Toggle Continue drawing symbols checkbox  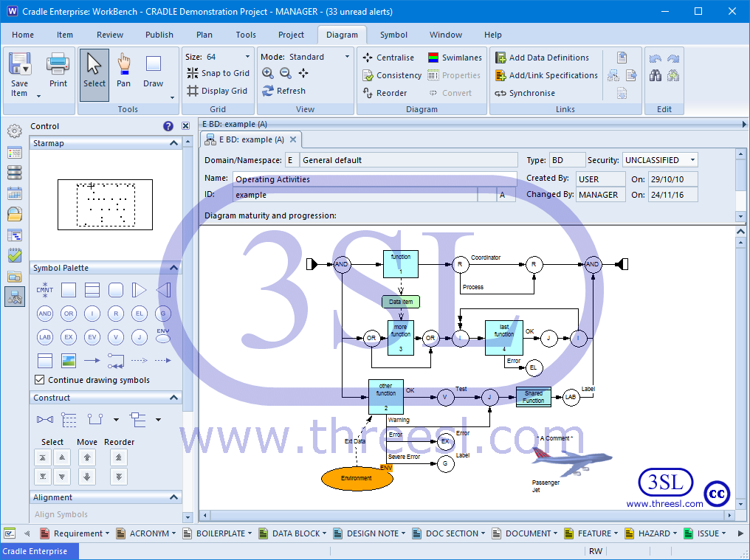(40, 380)
